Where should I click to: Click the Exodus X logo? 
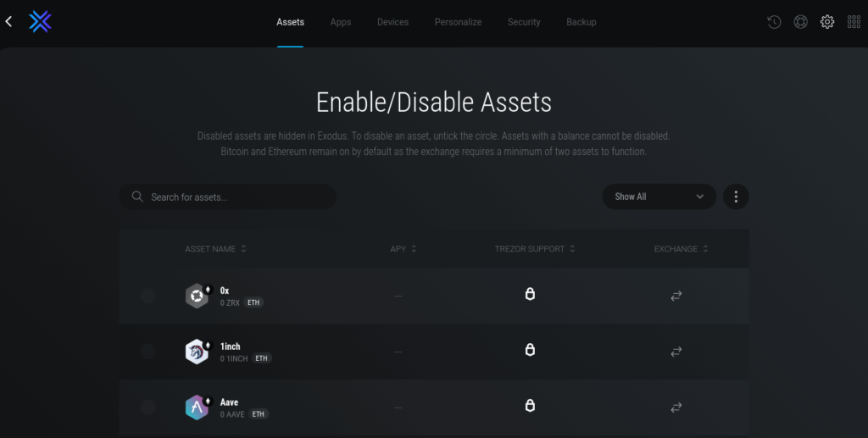click(x=40, y=22)
